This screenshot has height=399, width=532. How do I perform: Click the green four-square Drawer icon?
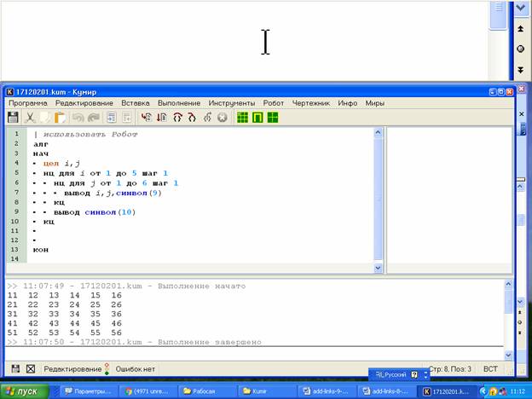273,118
